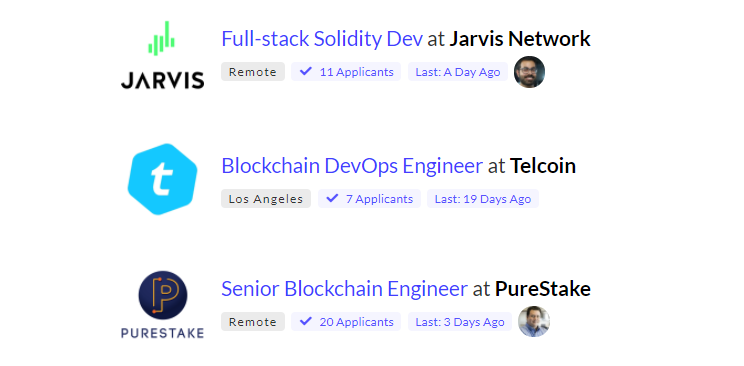744x366 pixels.
Task: Select the Remote tag on PureStake listing
Action: click(x=253, y=321)
